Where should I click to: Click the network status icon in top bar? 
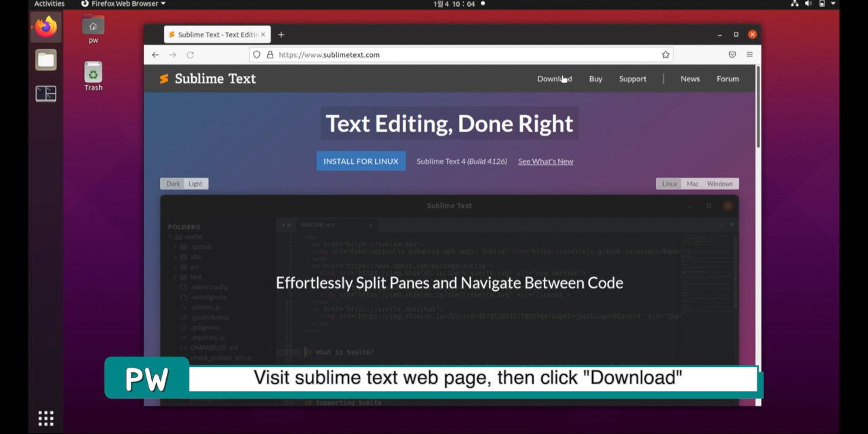point(795,4)
